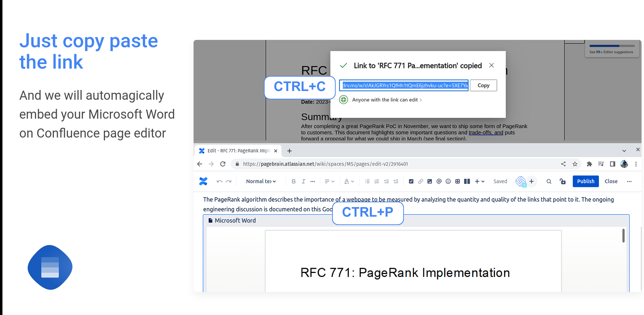Open the text color dropdown
Image resolution: width=644 pixels, height=315 pixels.
point(349,181)
